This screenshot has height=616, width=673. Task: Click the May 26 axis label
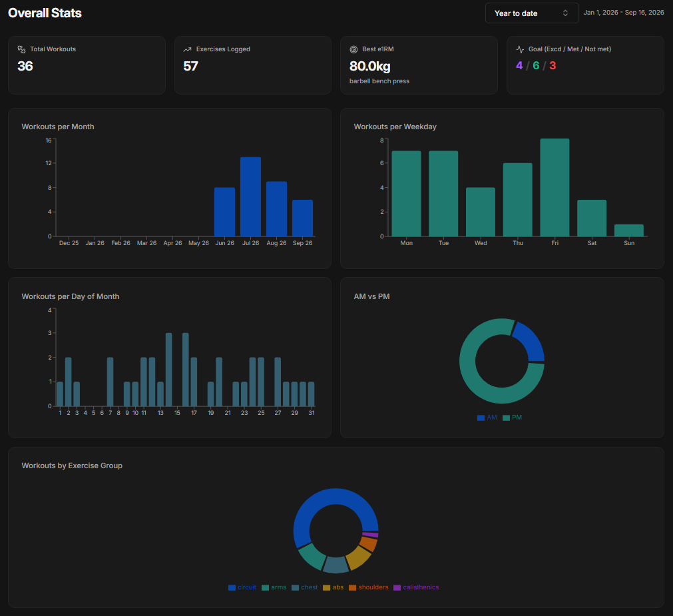coord(199,243)
